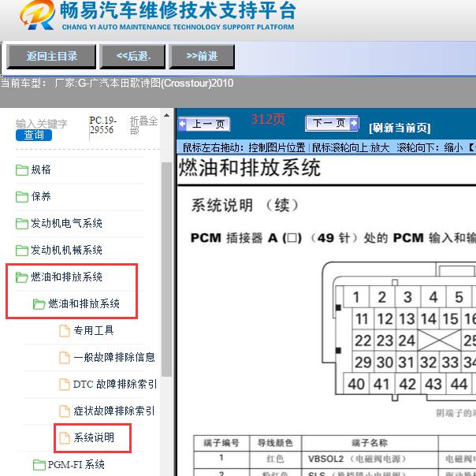Go forward with the >>前进 button
The image size is (476, 476).
pyautogui.click(x=202, y=56)
